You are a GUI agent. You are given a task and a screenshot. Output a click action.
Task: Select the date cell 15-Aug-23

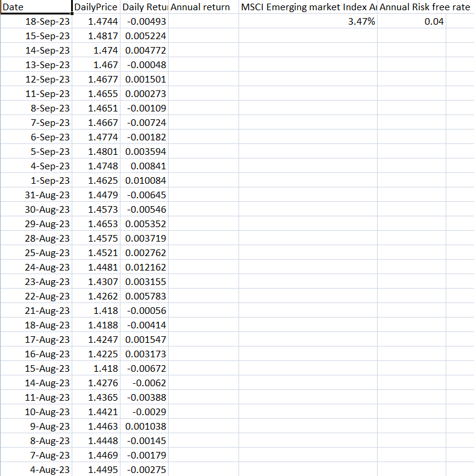click(x=36, y=369)
